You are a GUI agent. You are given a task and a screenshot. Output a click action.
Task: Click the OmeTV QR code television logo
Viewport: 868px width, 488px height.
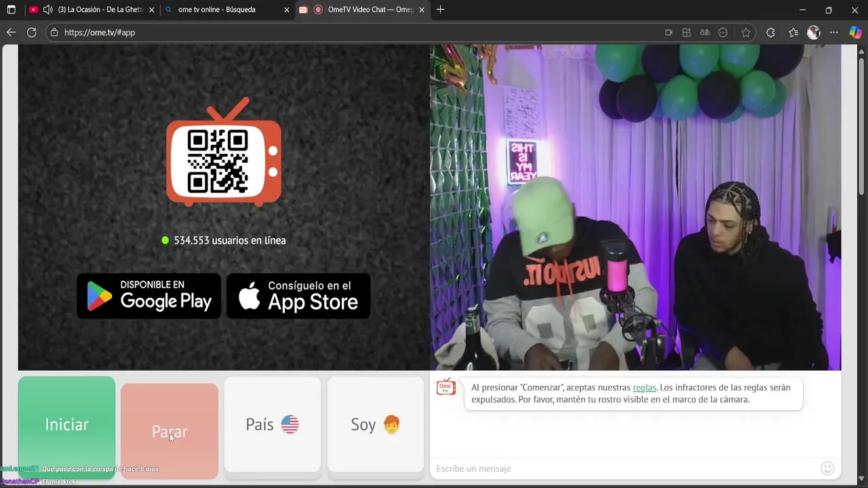[x=224, y=152]
